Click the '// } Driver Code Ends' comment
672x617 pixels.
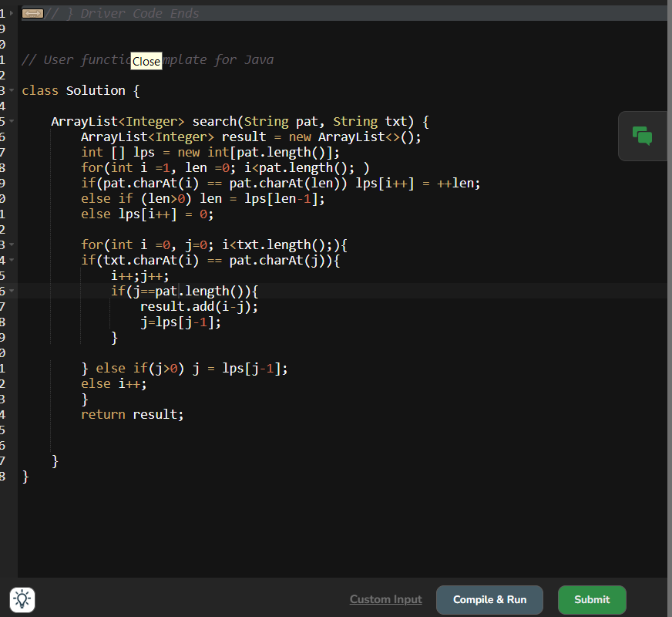click(122, 13)
